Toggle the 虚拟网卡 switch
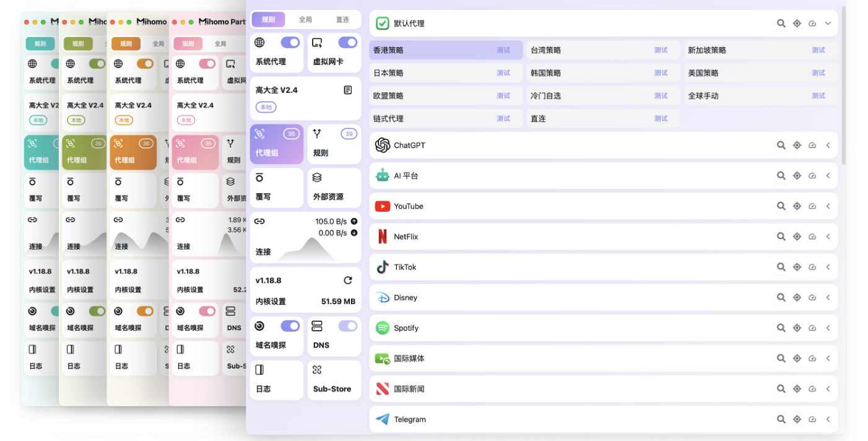868x441 pixels. click(x=347, y=43)
